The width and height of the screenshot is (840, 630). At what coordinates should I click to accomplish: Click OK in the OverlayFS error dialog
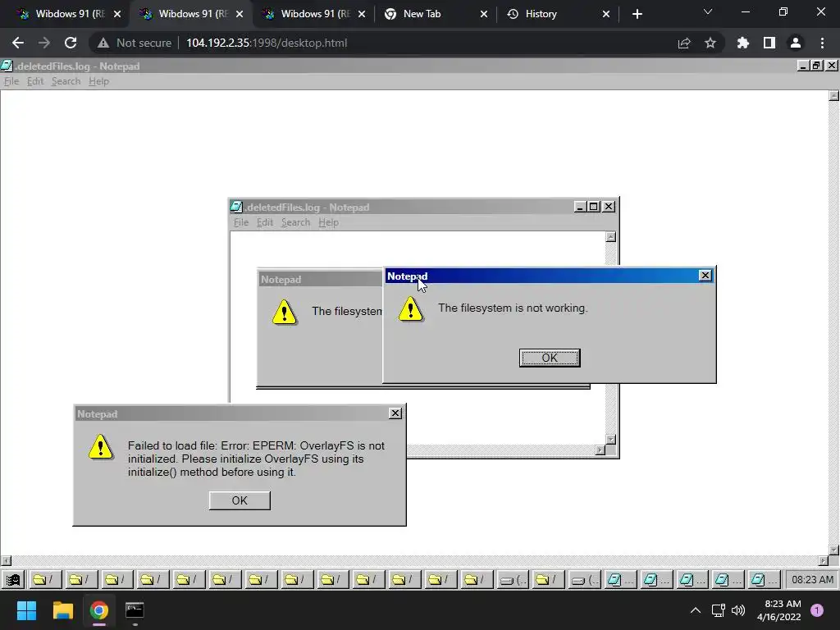[240, 500]
